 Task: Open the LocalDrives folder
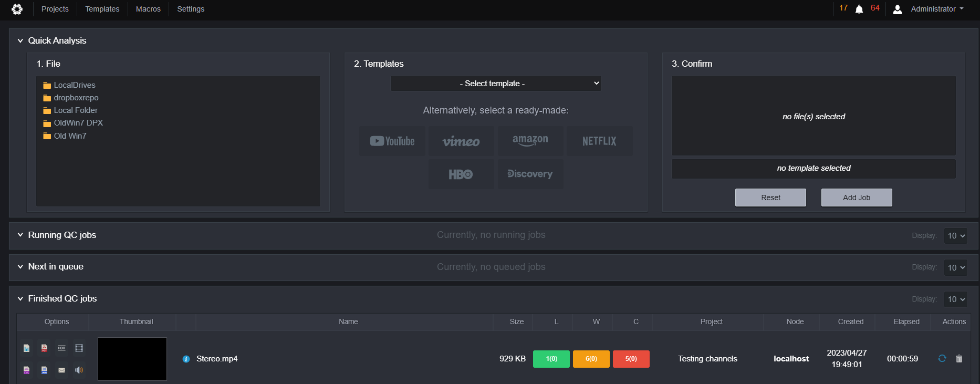coord(69,85)
